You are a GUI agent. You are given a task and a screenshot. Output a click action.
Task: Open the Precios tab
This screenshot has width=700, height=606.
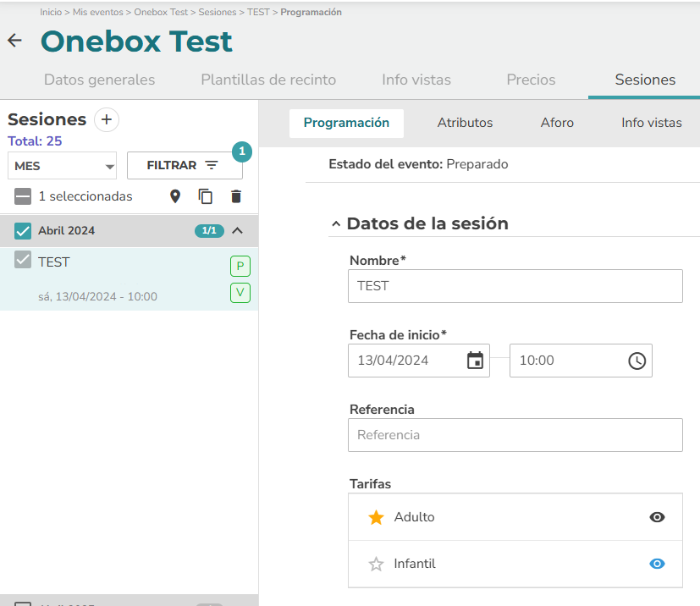click(531, 80)
